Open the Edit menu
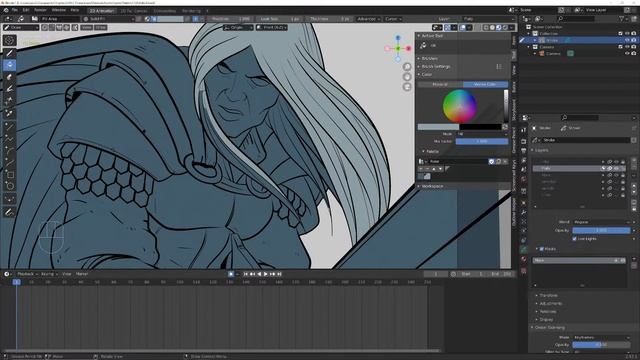Screen dimensions: 640x360 coord(26,10)
